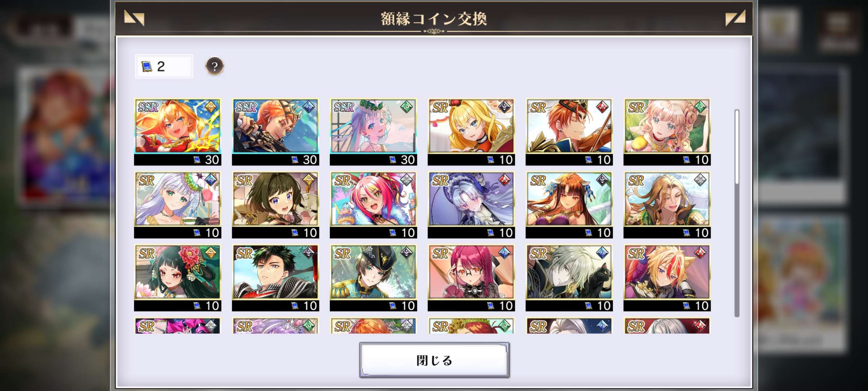Select the SR pink curly-haired girl card
The width and height of the screenshot is (868, 391).
(667, 132)
